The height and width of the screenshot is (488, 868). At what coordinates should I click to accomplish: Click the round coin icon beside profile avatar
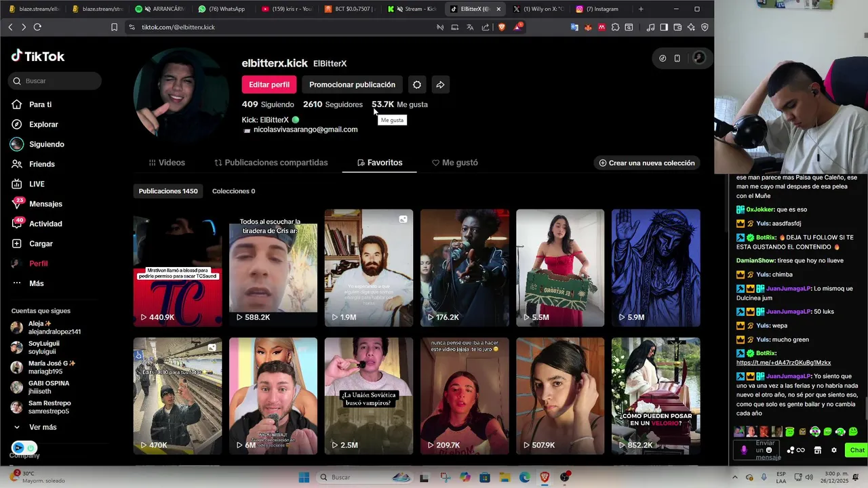coord(663,58)
